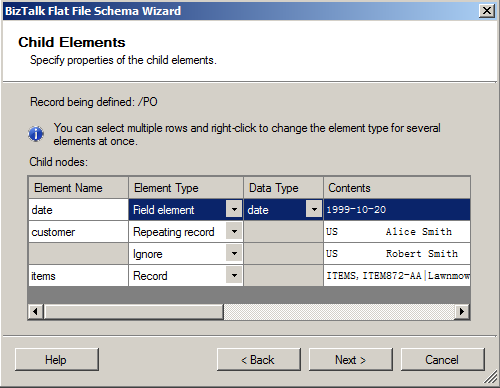Expand Element Type dropdown showing Ignore
500x388 pixels.
coord(234,253)
